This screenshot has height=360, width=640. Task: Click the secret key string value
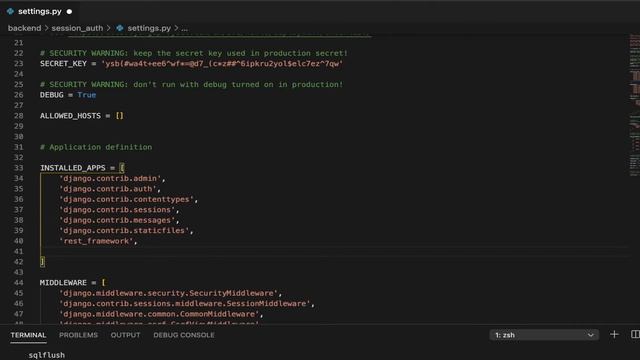222,64
